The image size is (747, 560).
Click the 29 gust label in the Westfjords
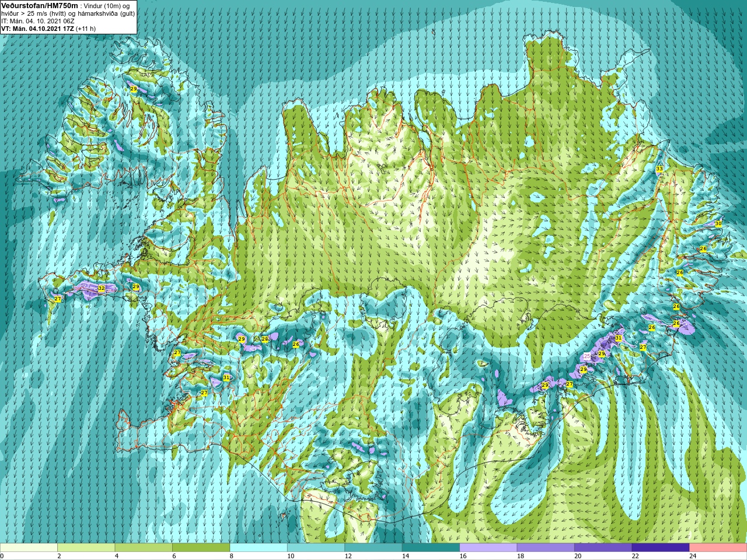pos(134,89)
